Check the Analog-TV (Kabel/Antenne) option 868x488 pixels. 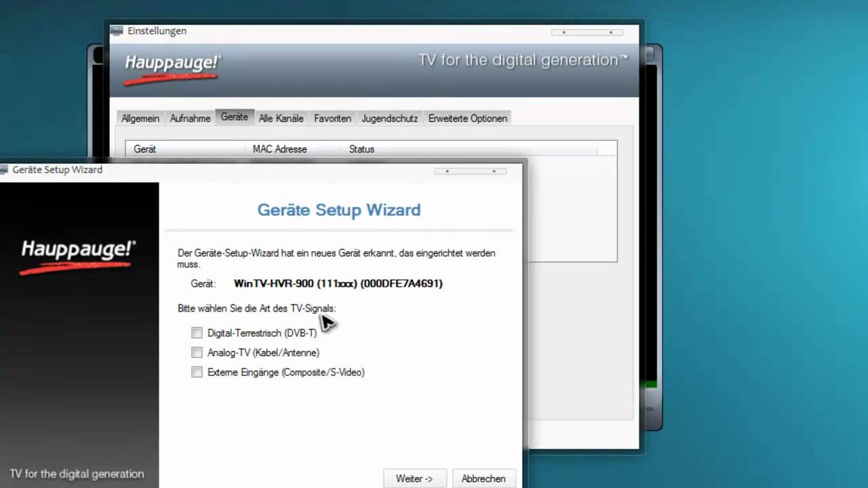click(197, 352)
